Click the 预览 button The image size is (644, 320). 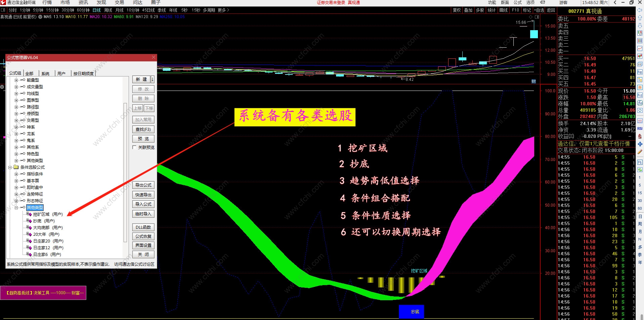tap(143, 139)
